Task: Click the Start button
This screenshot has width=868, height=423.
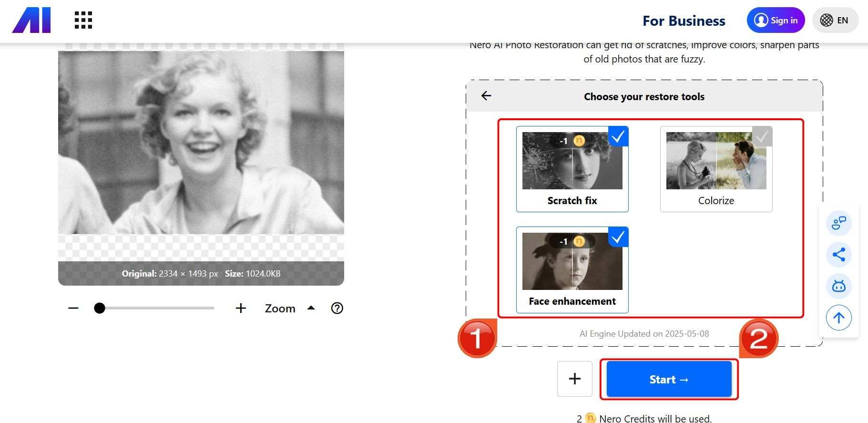Action: [x=669, y=379]
